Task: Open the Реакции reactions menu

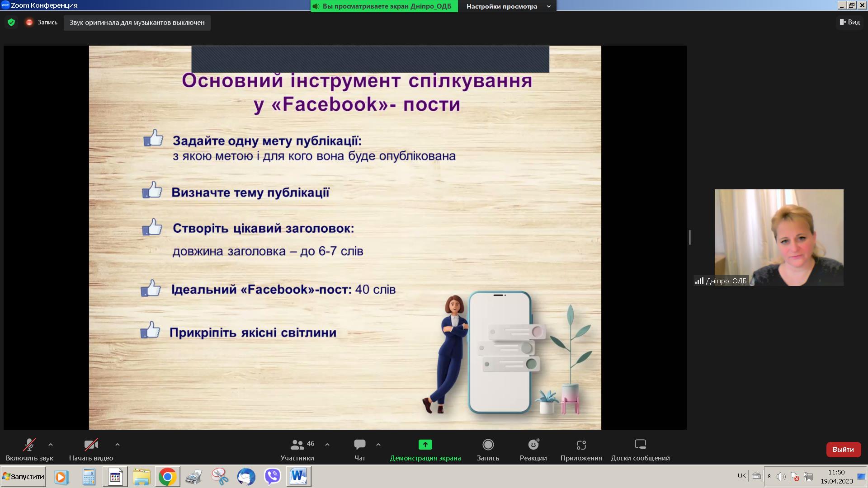Action: pos(533,450)
